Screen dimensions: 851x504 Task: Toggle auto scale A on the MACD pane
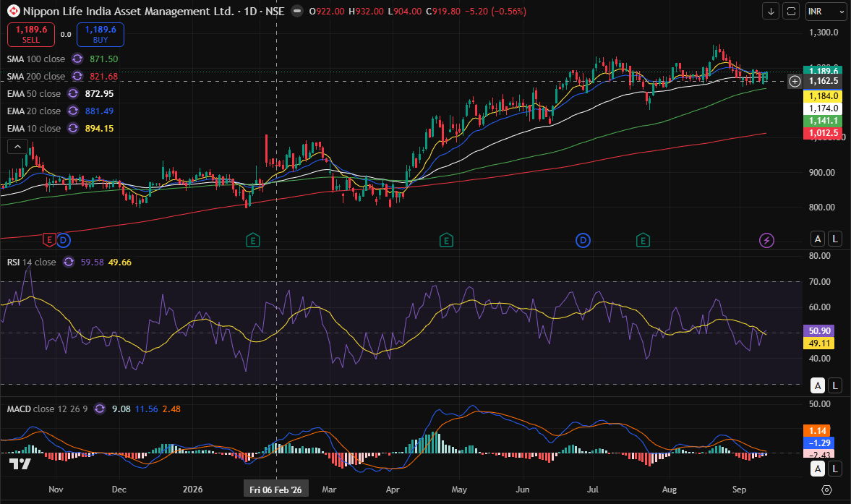[x=818, y=468]
